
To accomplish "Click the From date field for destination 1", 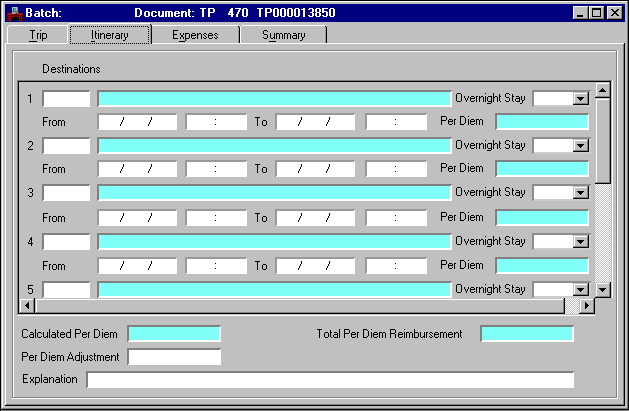I will coord(137,122).
